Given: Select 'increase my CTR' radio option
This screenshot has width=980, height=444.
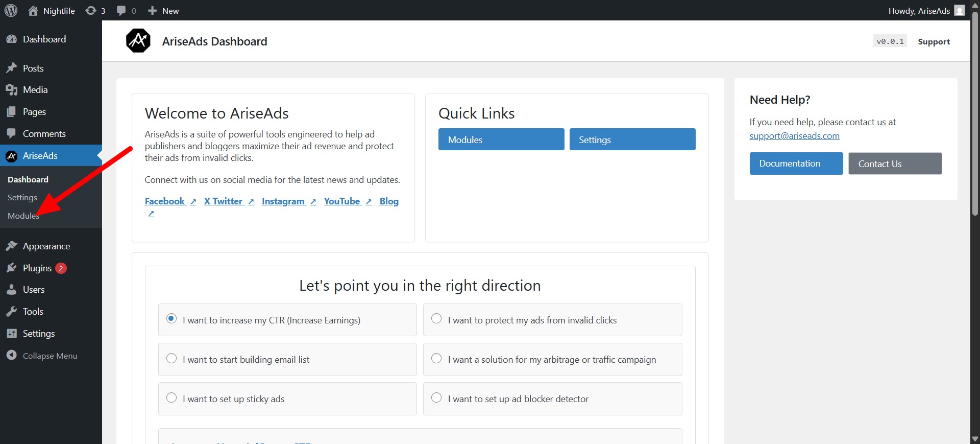Looking at the screenshot, I should (171, 318).
